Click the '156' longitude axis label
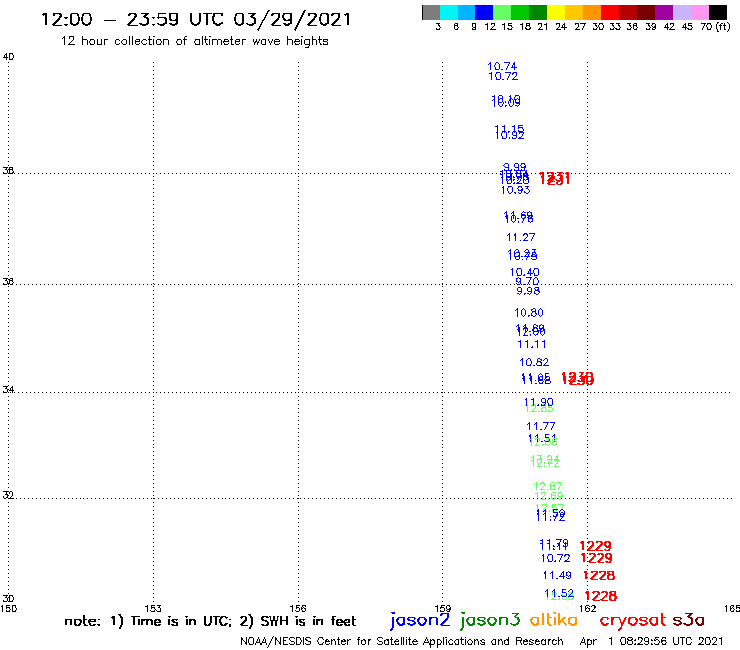Viewport: 740px width, 650px height. tap(298, 608)
